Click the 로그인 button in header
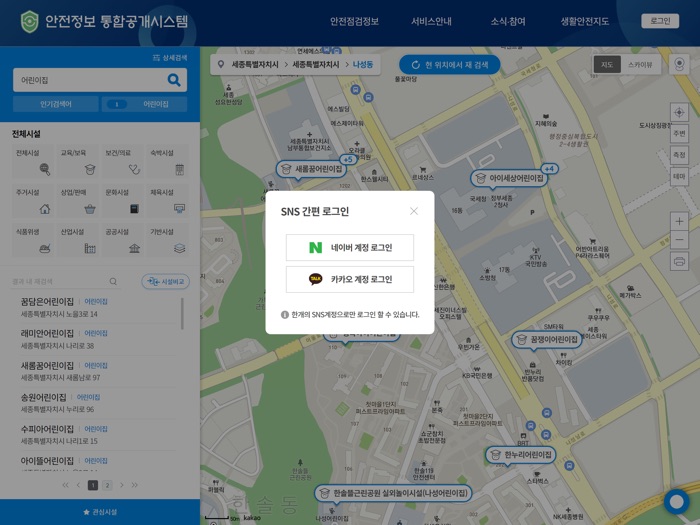700x525 pixels. click(660, 21)
